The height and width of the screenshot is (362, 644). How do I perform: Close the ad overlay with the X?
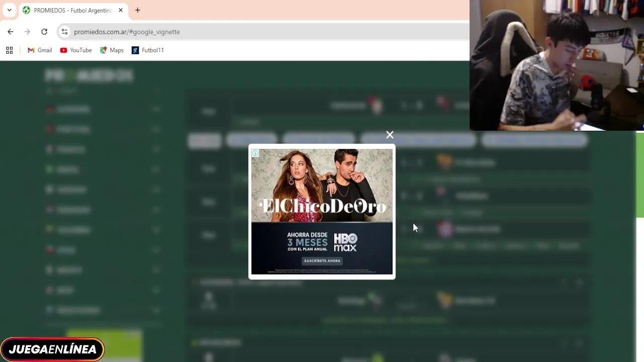point(389,135)
